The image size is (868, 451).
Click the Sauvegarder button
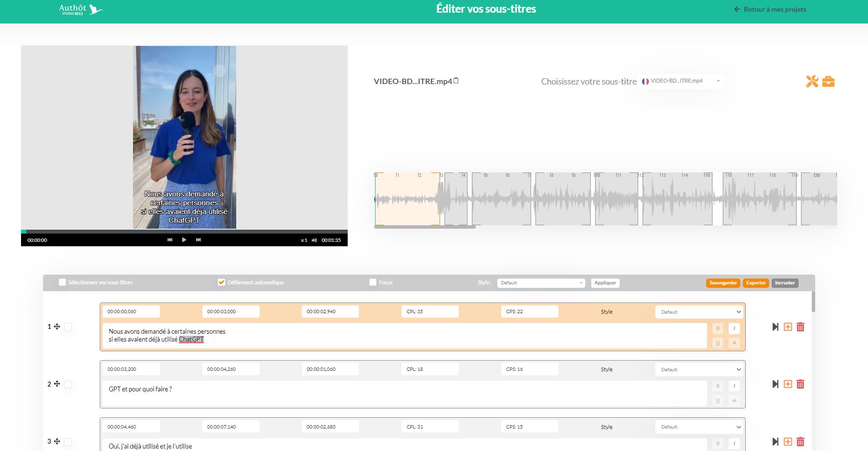pyautogui.click(x=723, y=283)
